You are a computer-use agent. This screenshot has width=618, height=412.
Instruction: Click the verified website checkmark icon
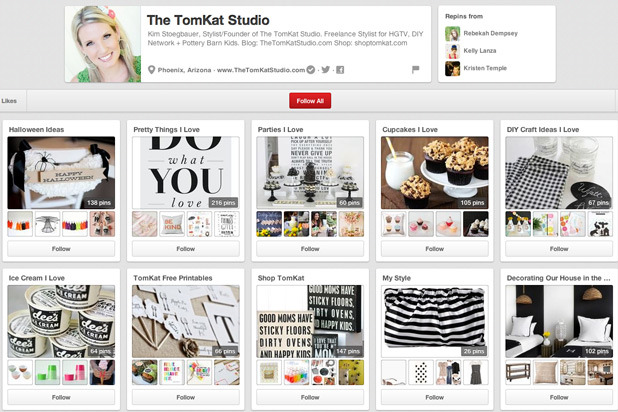(x=310, y=70)
